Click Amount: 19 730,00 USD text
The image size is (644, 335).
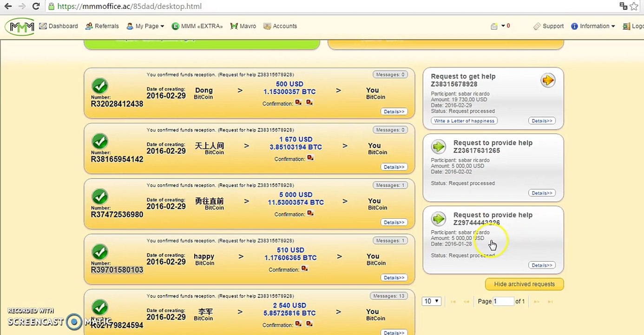459,100
